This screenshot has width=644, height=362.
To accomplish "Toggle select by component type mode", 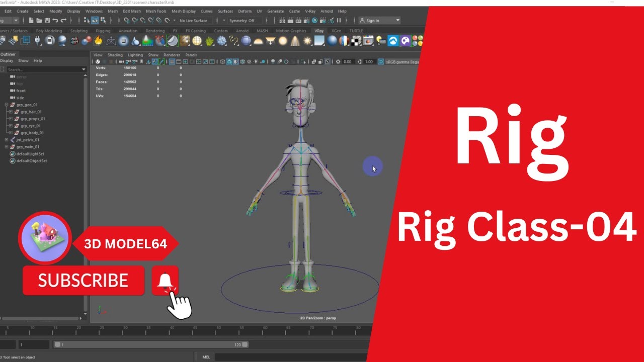I will (103, 21).
